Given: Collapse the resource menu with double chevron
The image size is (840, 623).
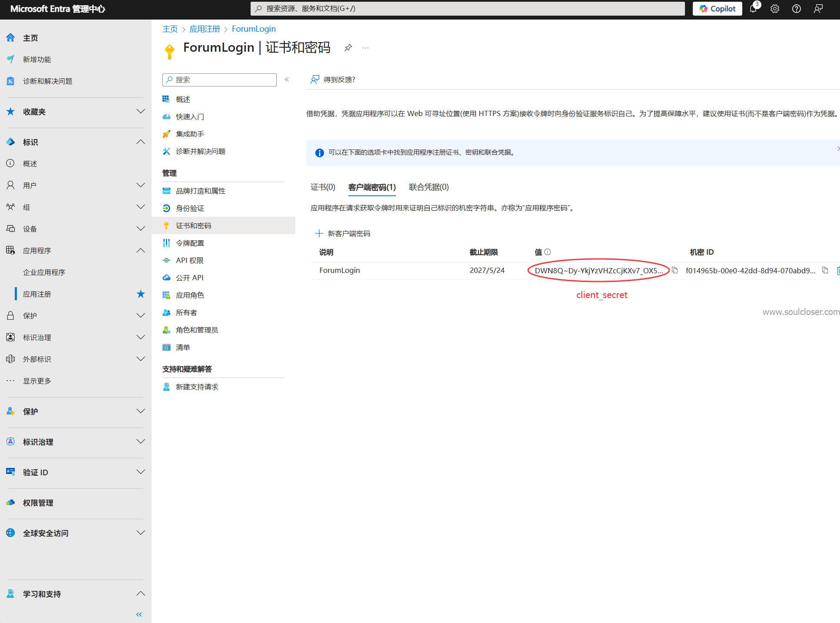Looking at the screenshot, I should click(x=287, y=80).
